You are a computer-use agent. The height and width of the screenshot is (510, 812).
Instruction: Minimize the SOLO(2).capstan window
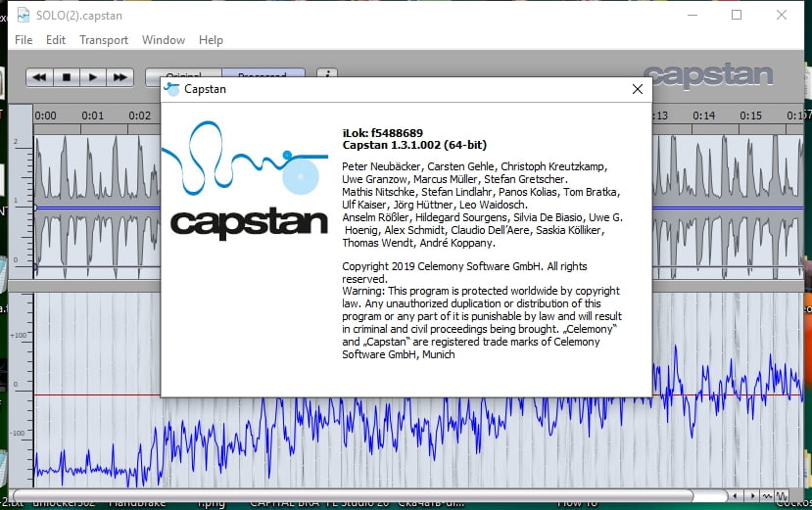(x=693, y=15)
